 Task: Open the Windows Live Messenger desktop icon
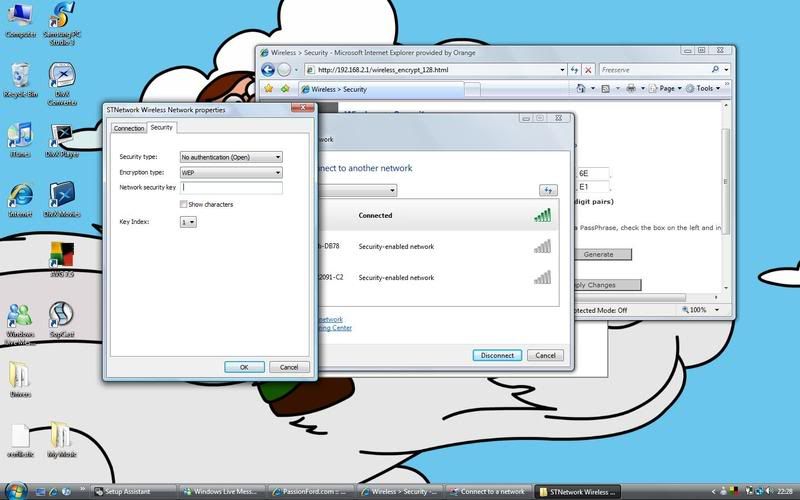tap(19, 318)
